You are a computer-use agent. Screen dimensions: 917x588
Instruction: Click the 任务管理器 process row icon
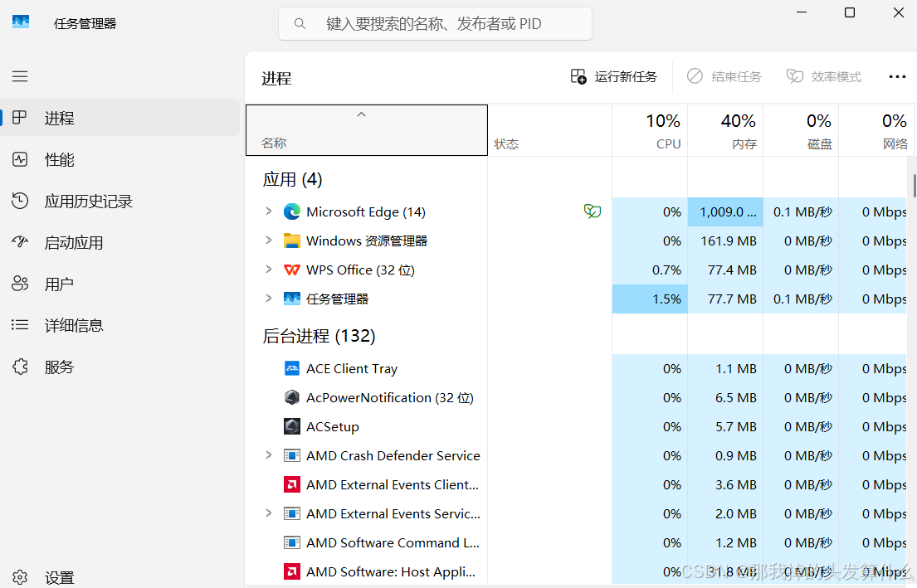click(292, 299)
